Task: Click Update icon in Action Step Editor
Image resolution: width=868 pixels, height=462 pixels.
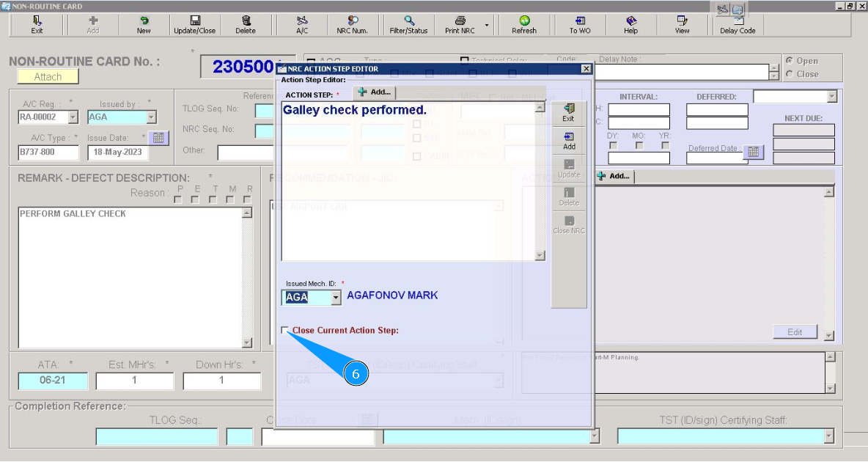Action: point(569,164)
